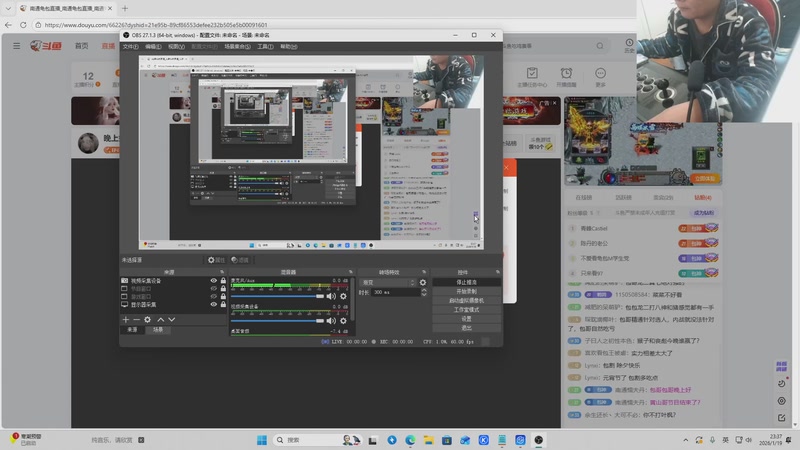Hide the 视频采集设备 source
800x450 pixels.
(x=213, y=281)
